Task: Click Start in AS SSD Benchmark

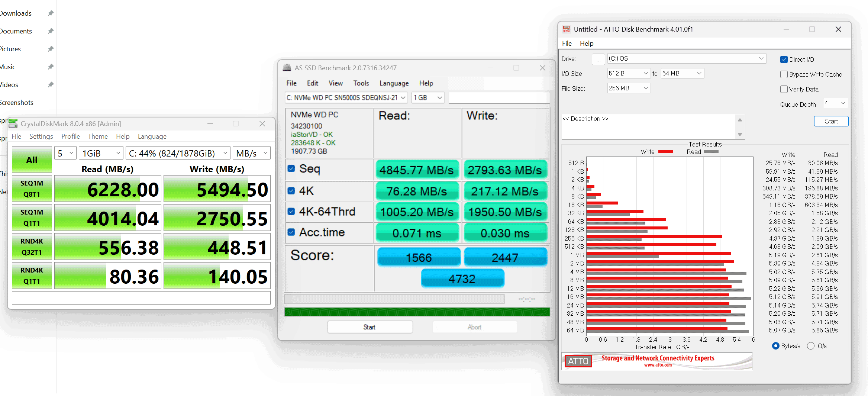Action: [x=370, y=327]
